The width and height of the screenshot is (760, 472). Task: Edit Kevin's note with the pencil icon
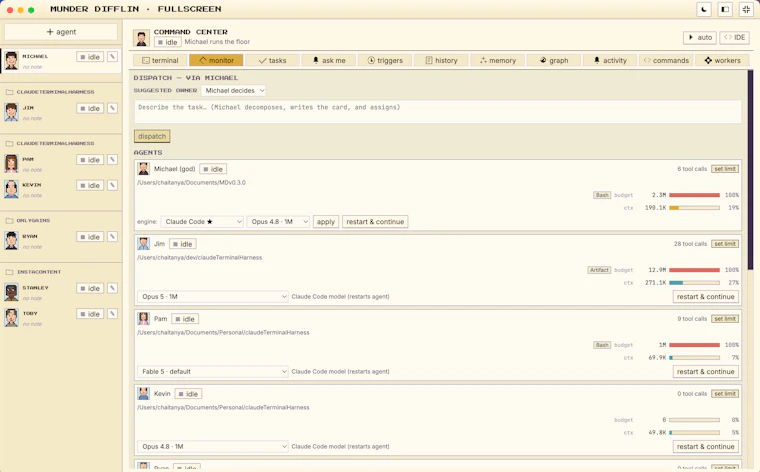click(x=112, y=185)
